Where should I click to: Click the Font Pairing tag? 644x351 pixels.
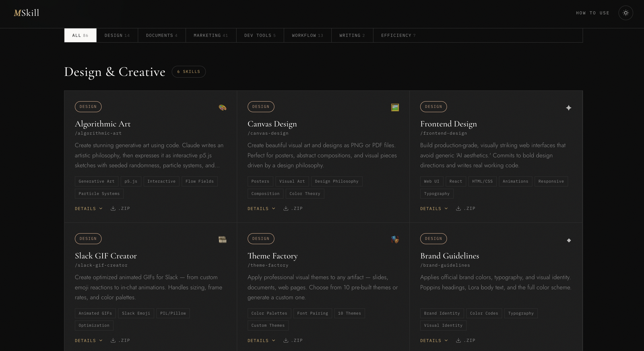(x=313, y=313)
